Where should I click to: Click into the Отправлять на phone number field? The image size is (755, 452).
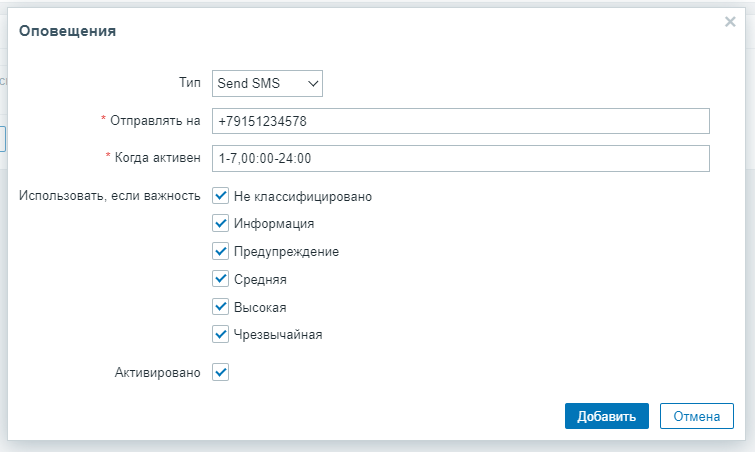[460, 121]
